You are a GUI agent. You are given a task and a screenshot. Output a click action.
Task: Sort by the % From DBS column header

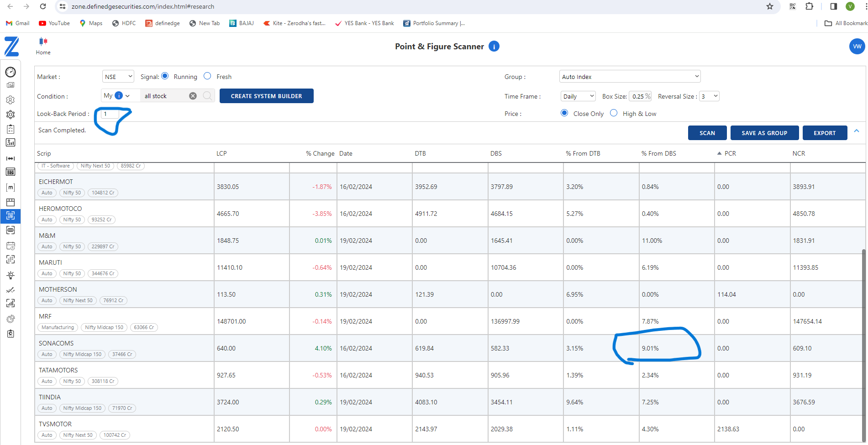658,153
